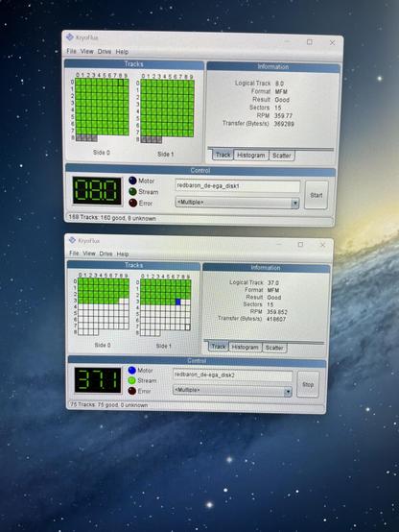Click Stop button in bottom window
The image size is (399, 532).
tap(308, 384)
